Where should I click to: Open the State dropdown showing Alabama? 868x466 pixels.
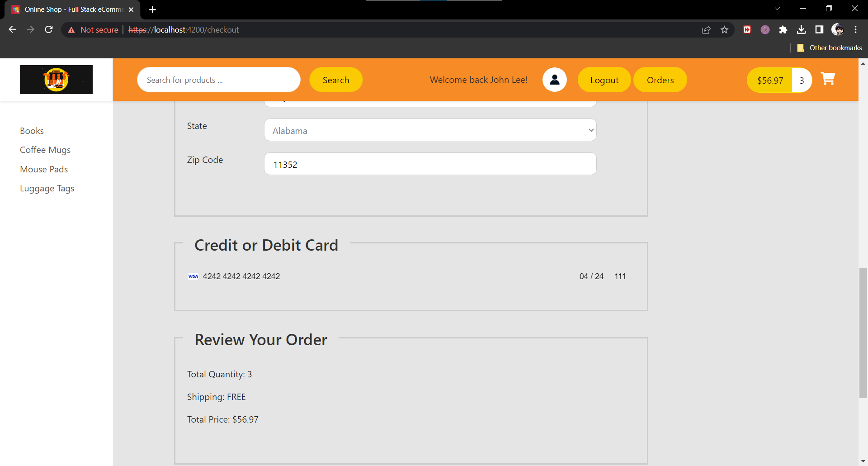(x=430, y=130)
